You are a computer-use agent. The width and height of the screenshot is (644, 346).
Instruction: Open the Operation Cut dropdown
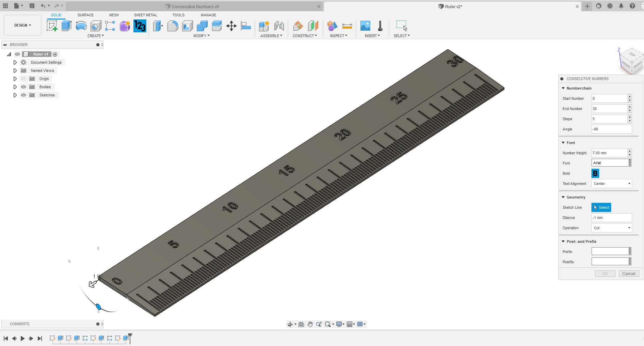(x=611, y=228)
